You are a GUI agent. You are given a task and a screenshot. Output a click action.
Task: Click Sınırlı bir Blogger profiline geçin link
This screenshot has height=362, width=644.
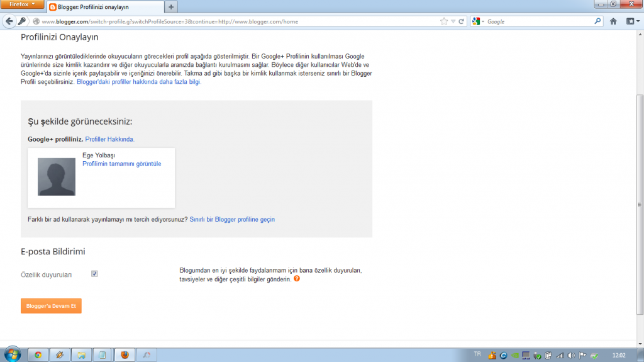click(232, 219)
